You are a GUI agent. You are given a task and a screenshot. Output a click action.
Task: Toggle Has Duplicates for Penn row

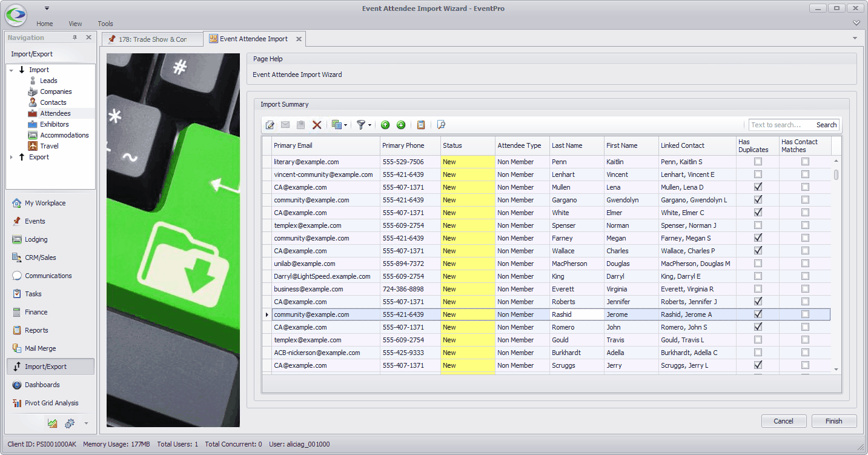(758, 162)
